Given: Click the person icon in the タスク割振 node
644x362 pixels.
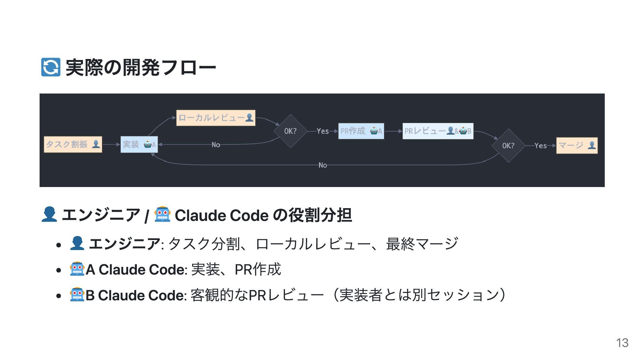Looking at the screenshot, I should tap(96, 144).
